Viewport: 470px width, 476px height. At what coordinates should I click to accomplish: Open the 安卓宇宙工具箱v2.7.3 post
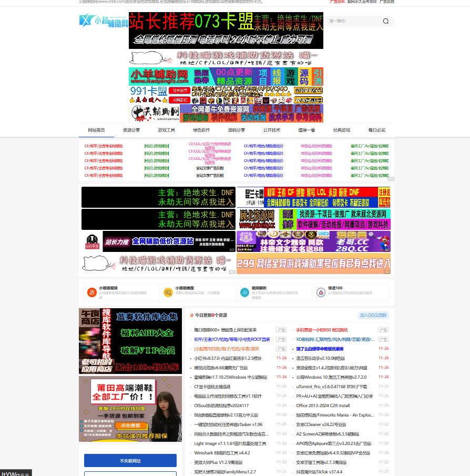coord(321,462)
